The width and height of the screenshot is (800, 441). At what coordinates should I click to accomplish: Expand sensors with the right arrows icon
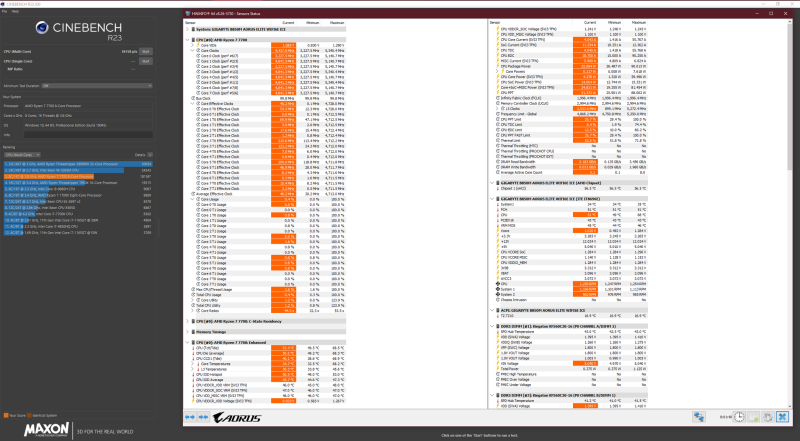[x=203, y=417]
